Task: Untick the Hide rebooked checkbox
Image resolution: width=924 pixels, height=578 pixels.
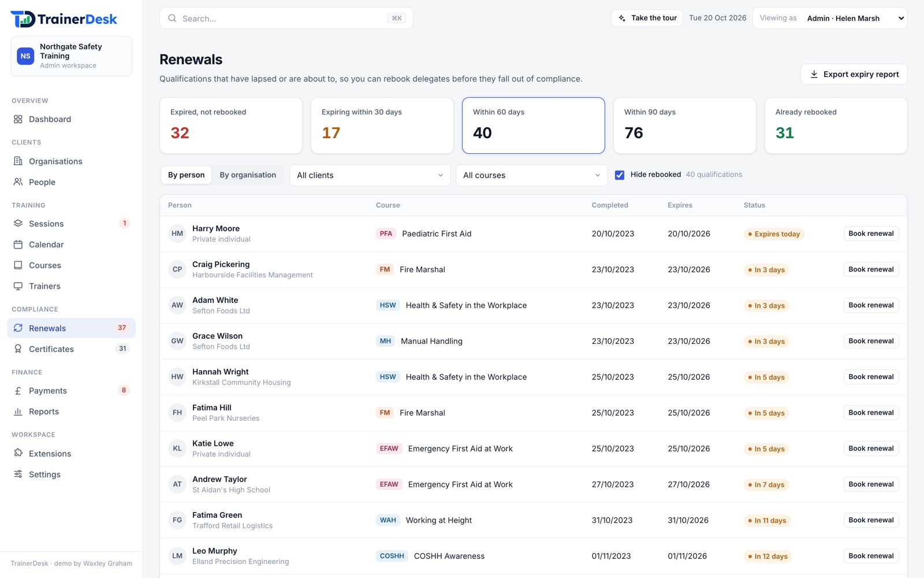Action: pos(620,175)
